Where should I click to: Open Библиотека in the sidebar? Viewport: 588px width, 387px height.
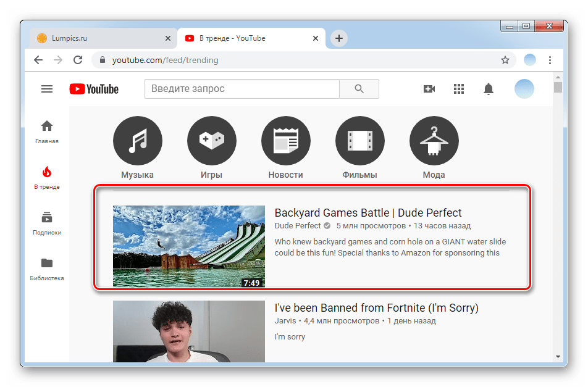pos(47,269)
